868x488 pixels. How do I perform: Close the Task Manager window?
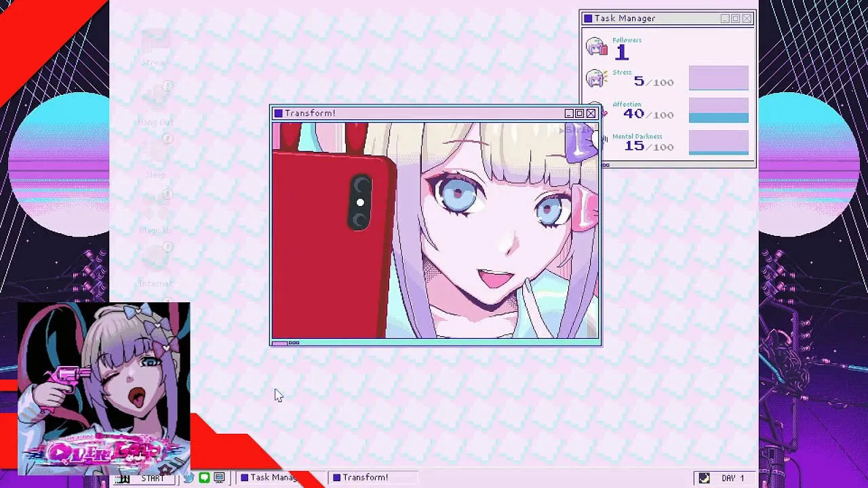[x=747, y=18]
